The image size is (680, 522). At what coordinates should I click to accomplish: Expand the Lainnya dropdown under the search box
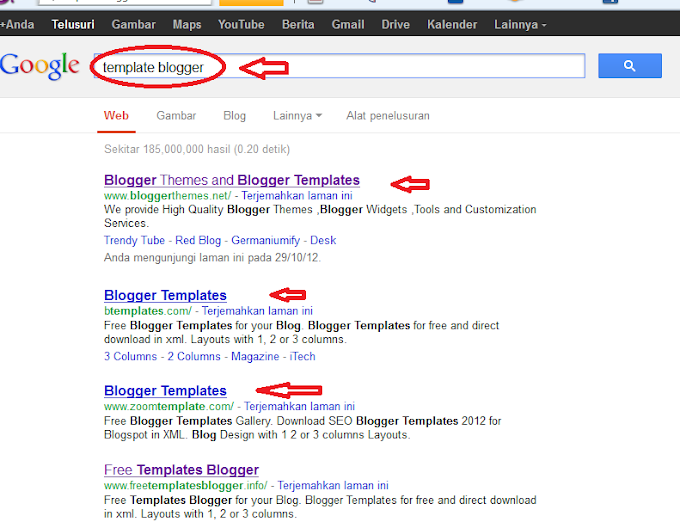click(x=297, y=116)
